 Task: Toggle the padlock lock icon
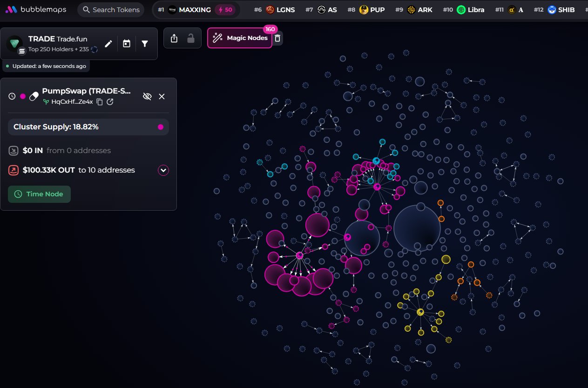click(190, 38)
